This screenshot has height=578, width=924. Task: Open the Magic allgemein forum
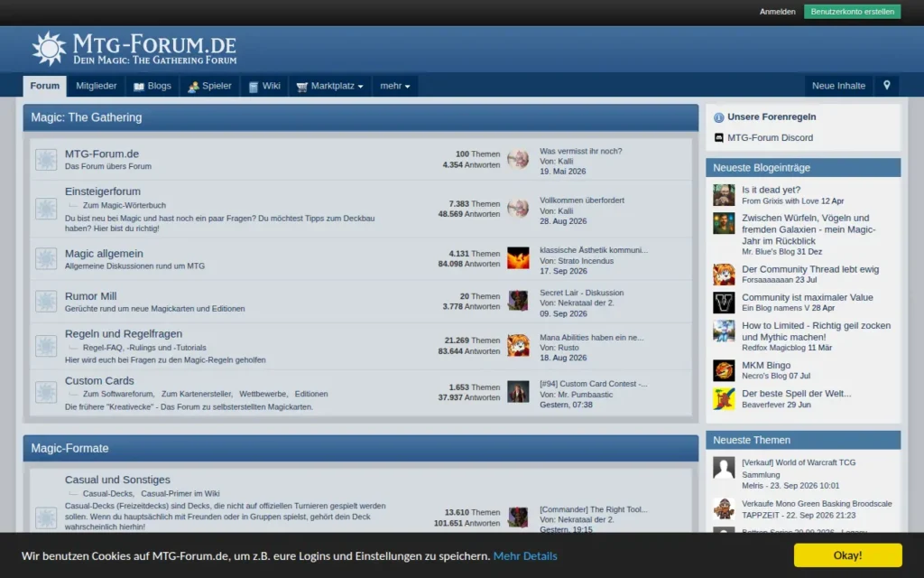point(104,254)
